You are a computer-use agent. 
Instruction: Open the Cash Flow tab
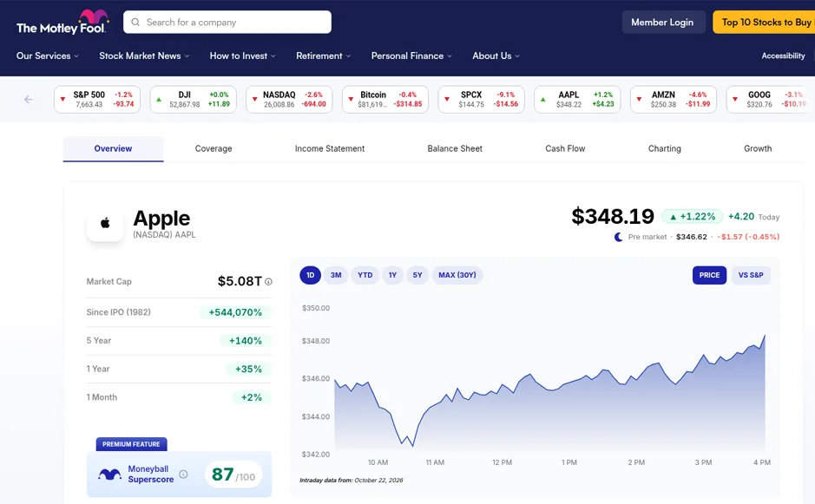coord(565,148)
